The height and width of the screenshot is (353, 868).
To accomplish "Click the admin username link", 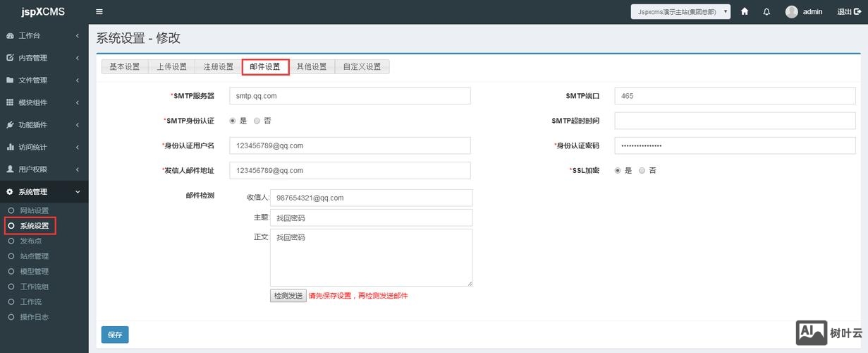I will pos(812,12).
